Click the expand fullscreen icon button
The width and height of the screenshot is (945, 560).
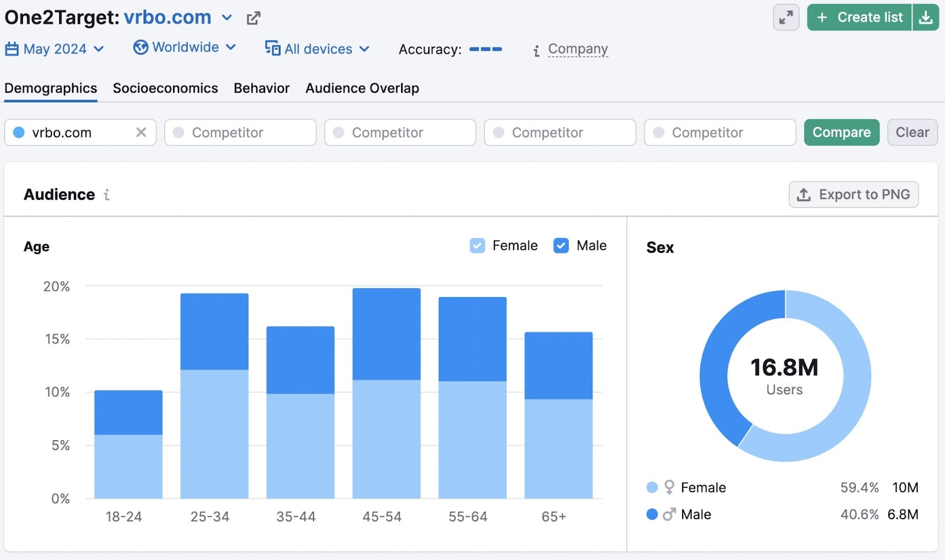click(786, 18)
